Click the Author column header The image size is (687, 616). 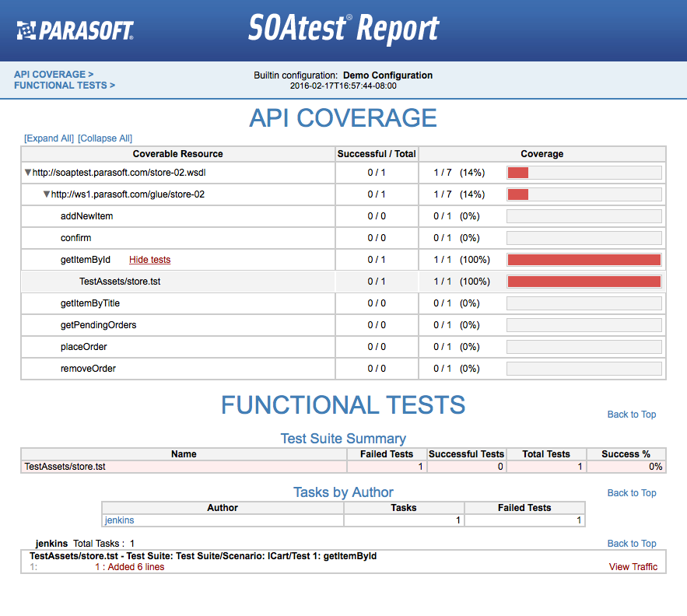click(x=223, y=508)
